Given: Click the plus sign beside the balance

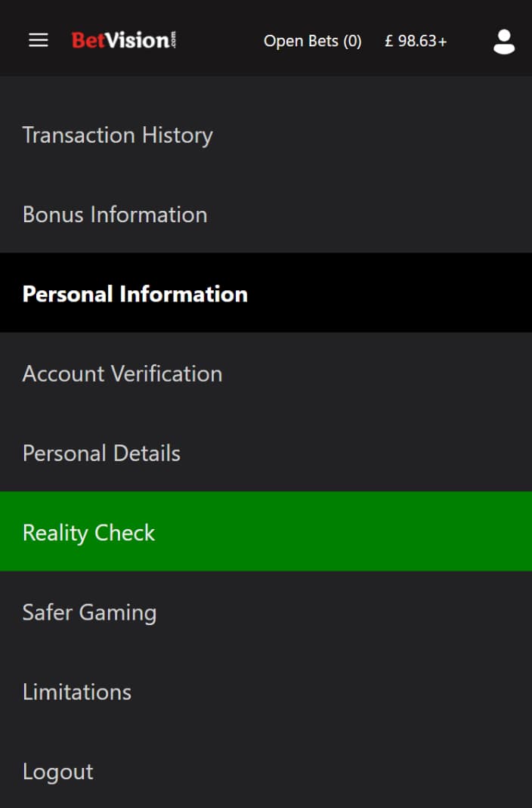Looking at the screenshot, I should coord(442,42).
